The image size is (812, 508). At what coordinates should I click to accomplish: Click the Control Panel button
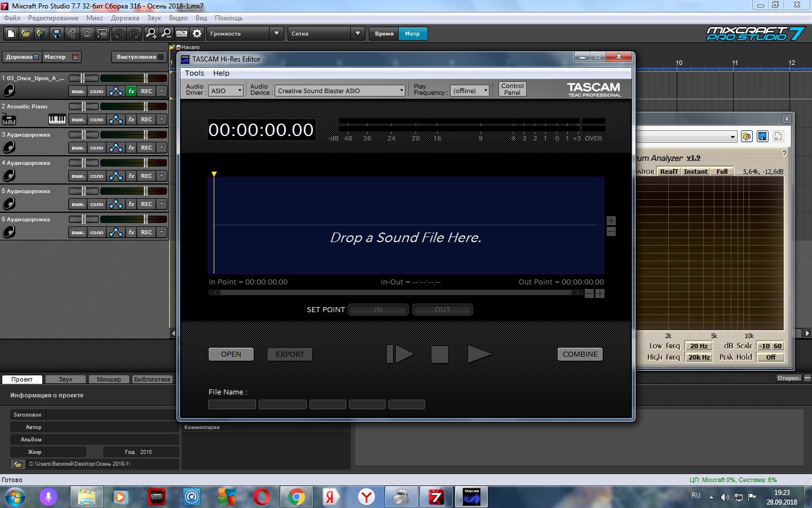click(x=513, y=89)
